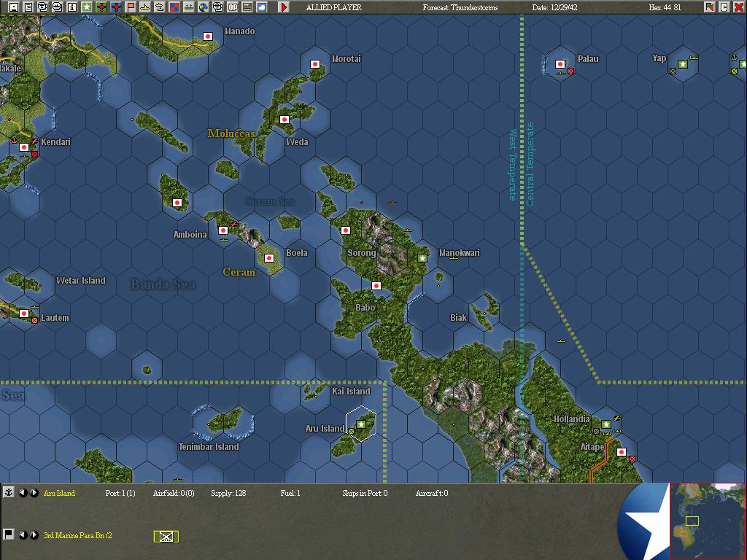Click the Tenimbar Island label
Viewport: 747px width, 560px height.
209,447
